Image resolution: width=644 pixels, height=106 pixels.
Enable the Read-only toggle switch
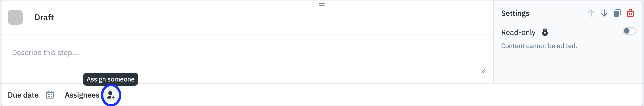(x=629, y=31)
